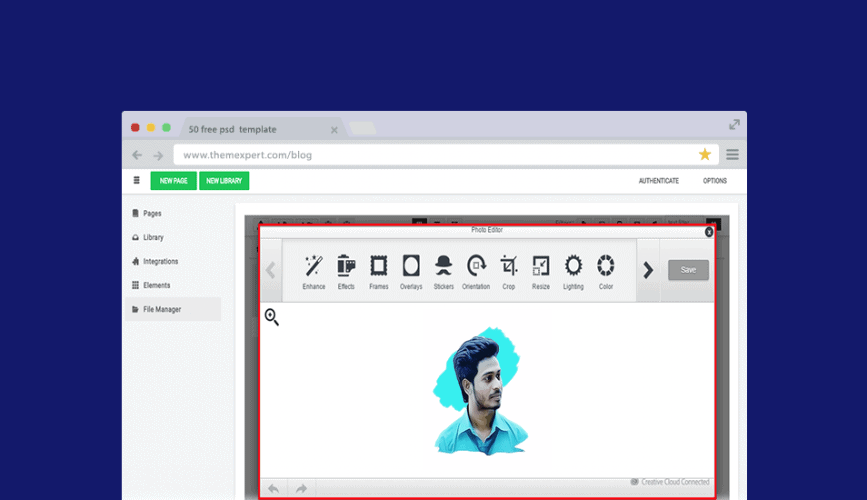
Task: Click the NEW LIBRARY button
Action: click(x=224, y=181)
